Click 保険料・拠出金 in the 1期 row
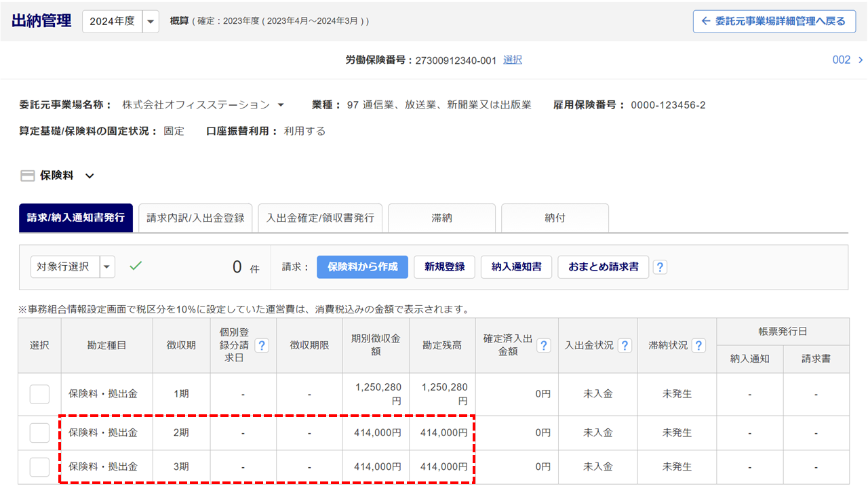Image resolution: width=868 pixels, height=495 pixels. pos(103,393)
